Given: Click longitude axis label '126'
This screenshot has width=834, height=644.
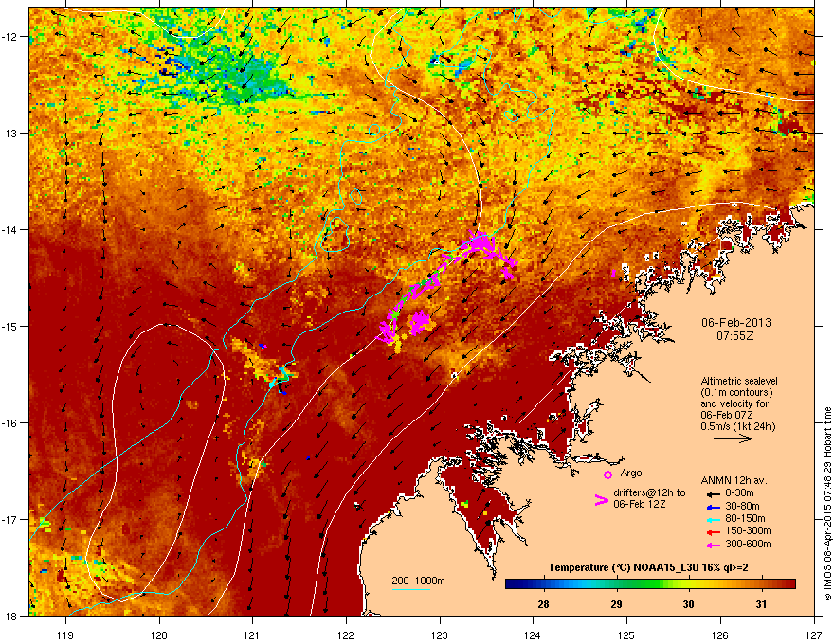Looking at the screenshot, I should 720,635.
